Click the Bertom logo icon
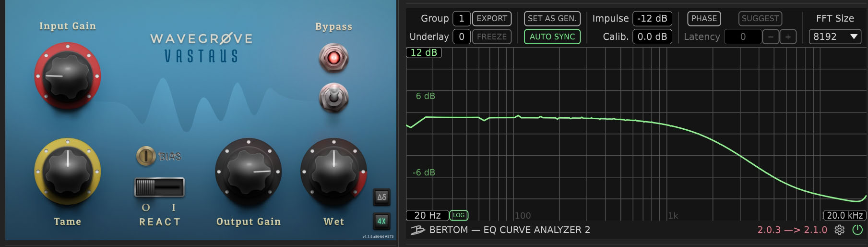The height and width of the screenshot is (247, 868). point(417,230)
